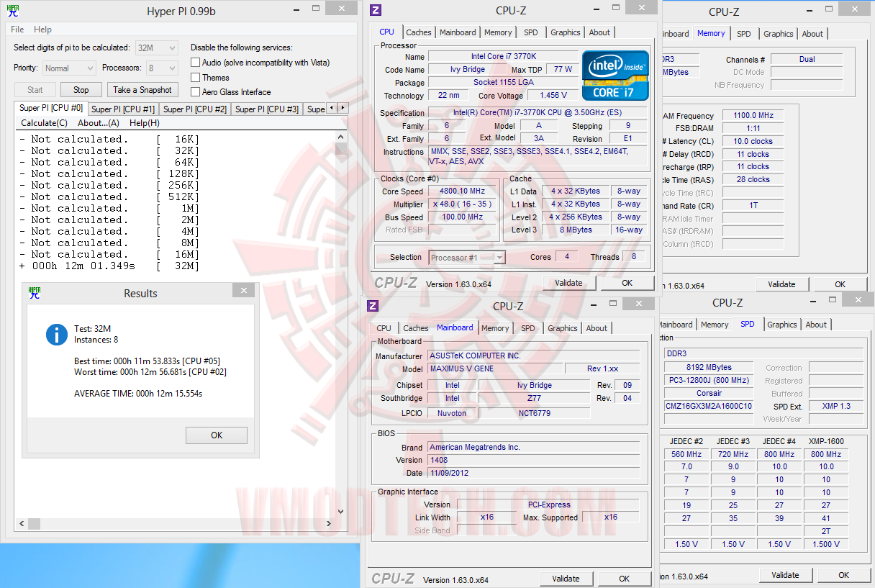The height and width of the screenshot is (588, 875).
Task: Click the Stop button in Hyper PI
Action: click(81, 90)
